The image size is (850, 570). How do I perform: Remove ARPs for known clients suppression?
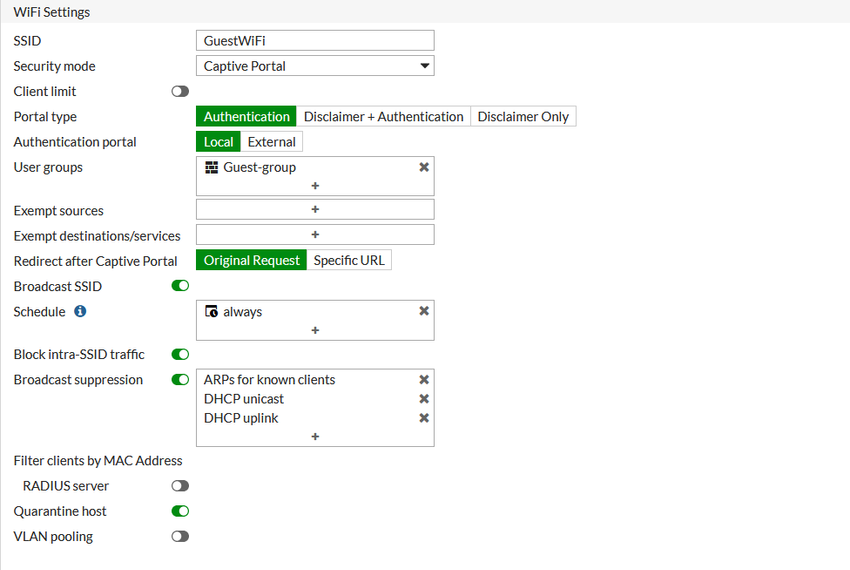[x=424, y=380]
